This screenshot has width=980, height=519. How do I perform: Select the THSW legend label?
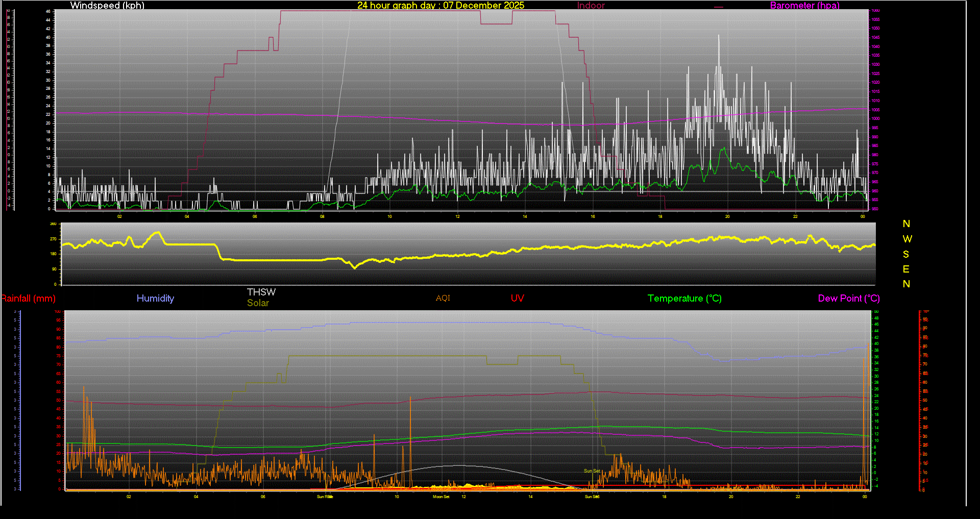pyautogui.click(x=261, y=292)
